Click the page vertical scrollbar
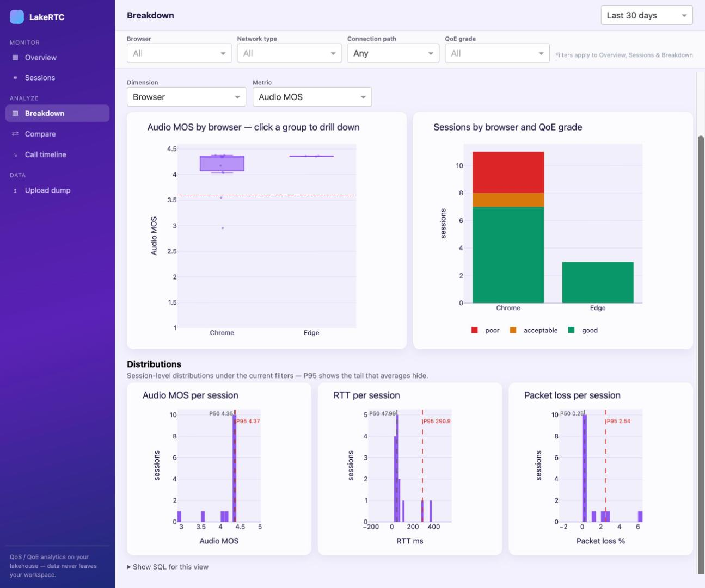 [701, 354]
